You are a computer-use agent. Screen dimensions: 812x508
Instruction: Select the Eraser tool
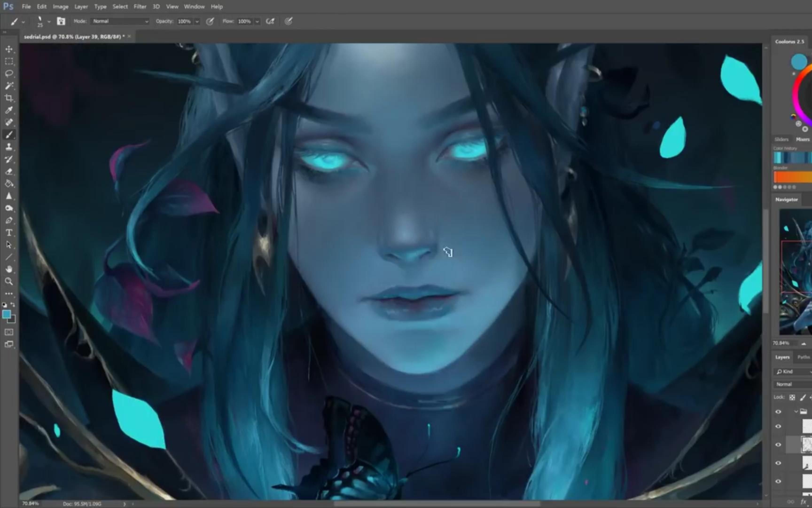pyautogui.click(x=9, y=171)
